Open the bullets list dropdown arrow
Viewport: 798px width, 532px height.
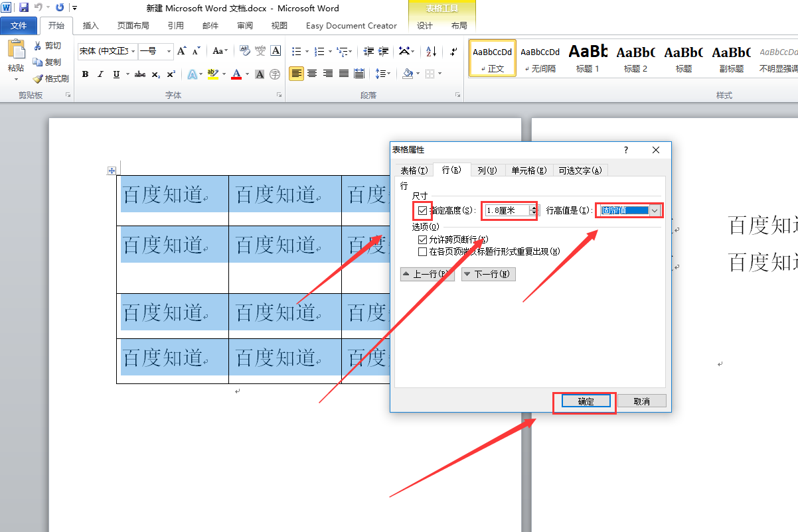pos(306,51)
